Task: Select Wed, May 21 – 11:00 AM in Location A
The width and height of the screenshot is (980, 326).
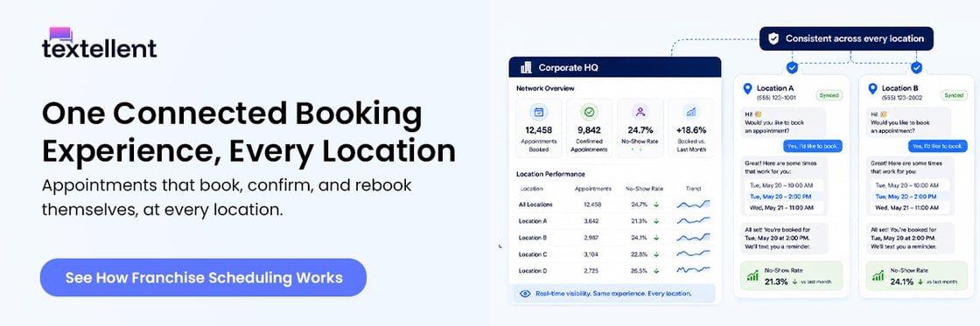Action: coord(784,207)
